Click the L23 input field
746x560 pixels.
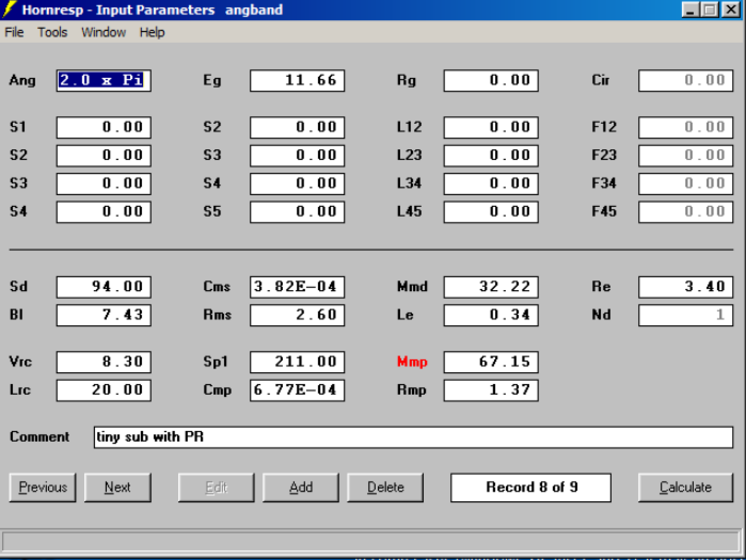pos(491,156)
